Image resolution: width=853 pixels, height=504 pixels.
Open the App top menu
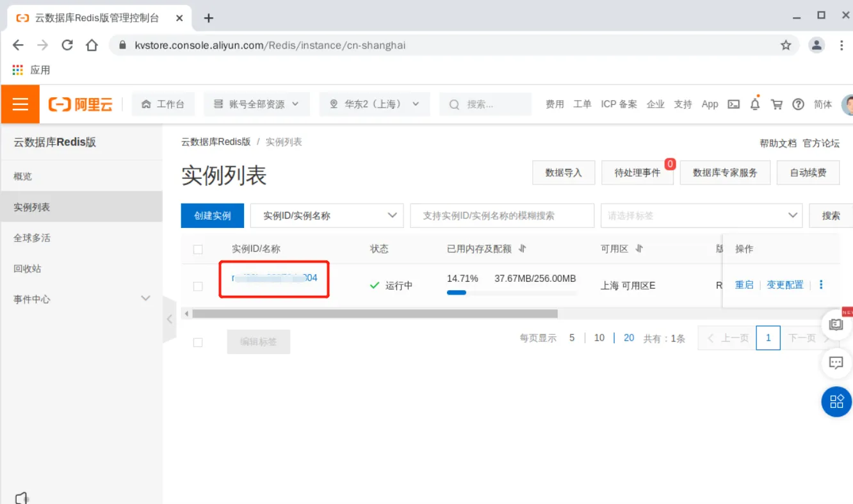[x=710, y=104]
